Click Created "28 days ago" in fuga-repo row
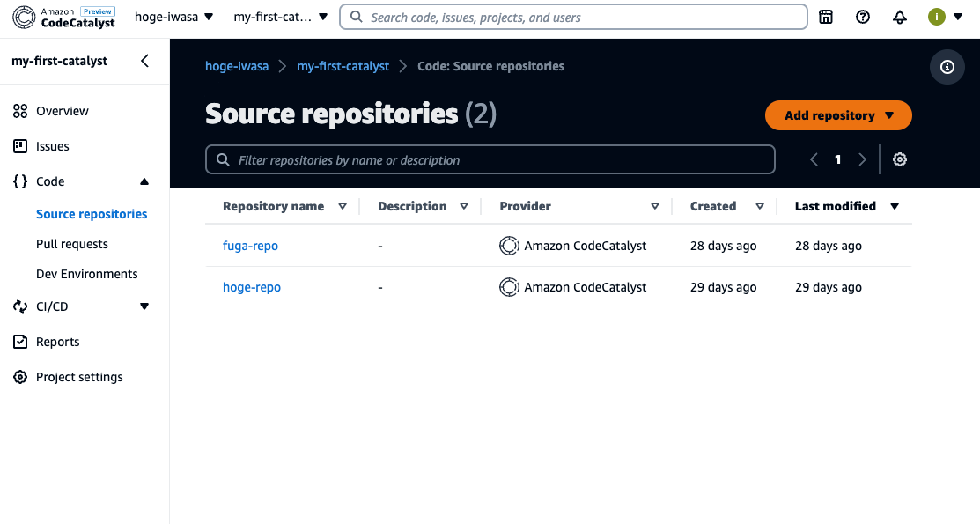980x524 pixels. pos(723,246)
